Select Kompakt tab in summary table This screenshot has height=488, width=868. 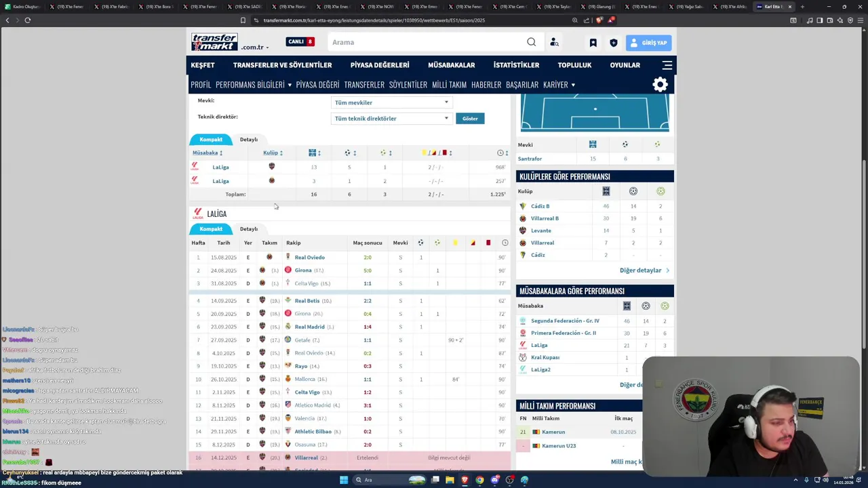click(211, 140)
